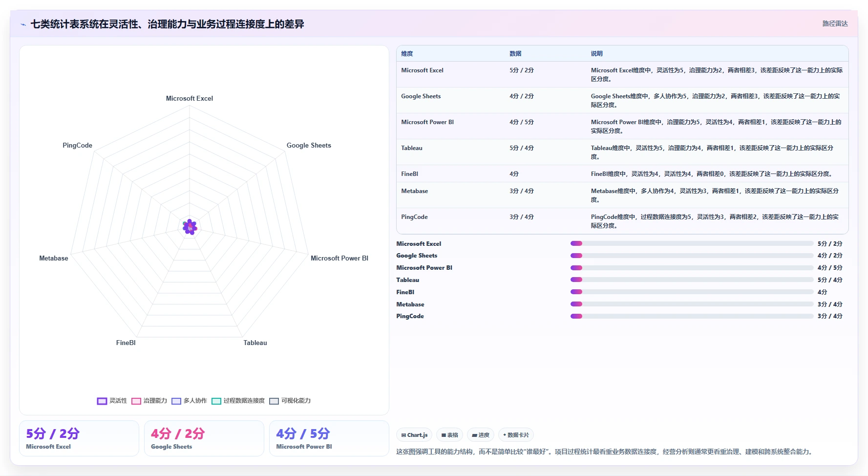The width and height of the screenshot is (868, 476).
Task: Click the 4分 value right of FineBI bar
Action: (x=822, y=292)
